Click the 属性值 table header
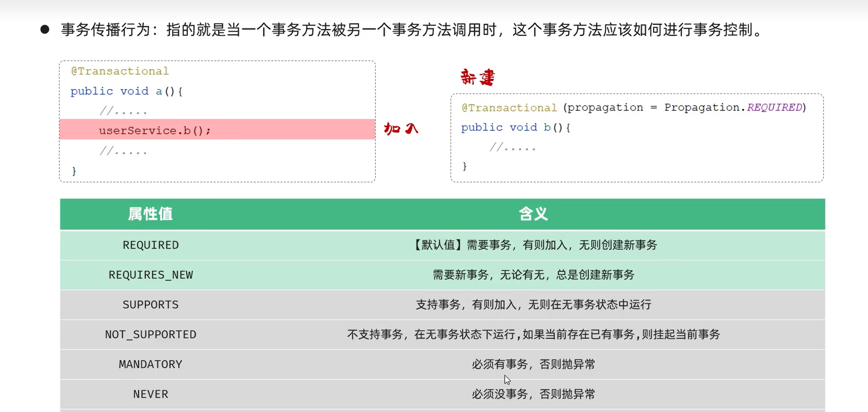 point(150,214)
